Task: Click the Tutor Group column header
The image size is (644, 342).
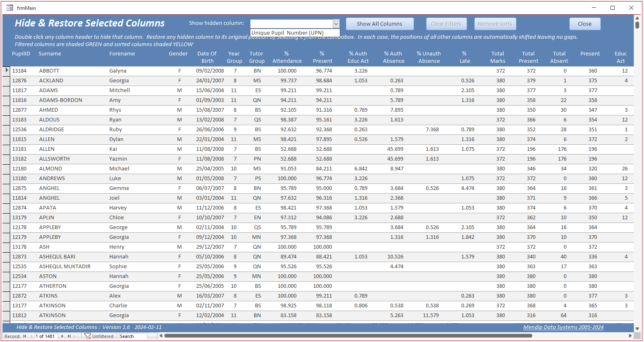Action: 257,57
